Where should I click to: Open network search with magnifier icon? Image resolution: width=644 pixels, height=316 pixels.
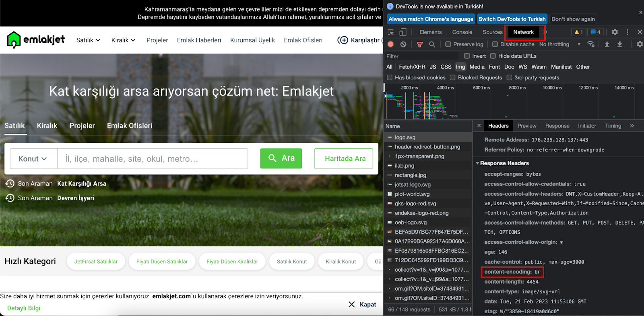(432, 44)
